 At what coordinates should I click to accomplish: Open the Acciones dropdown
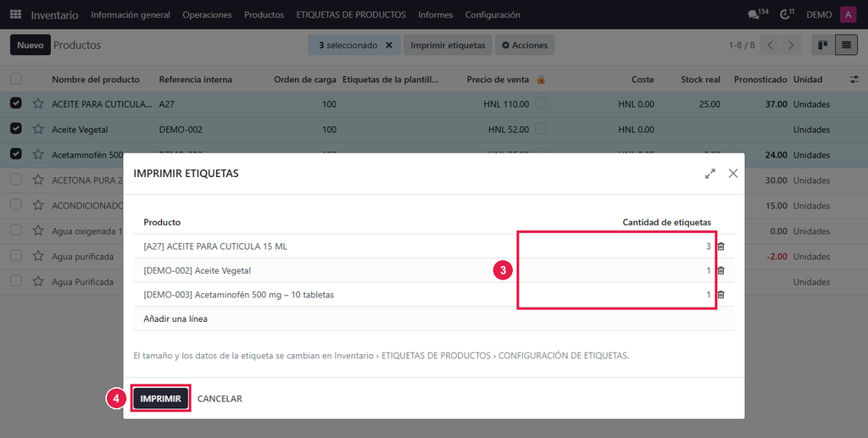pyautogui.click(x=524, y=46)
